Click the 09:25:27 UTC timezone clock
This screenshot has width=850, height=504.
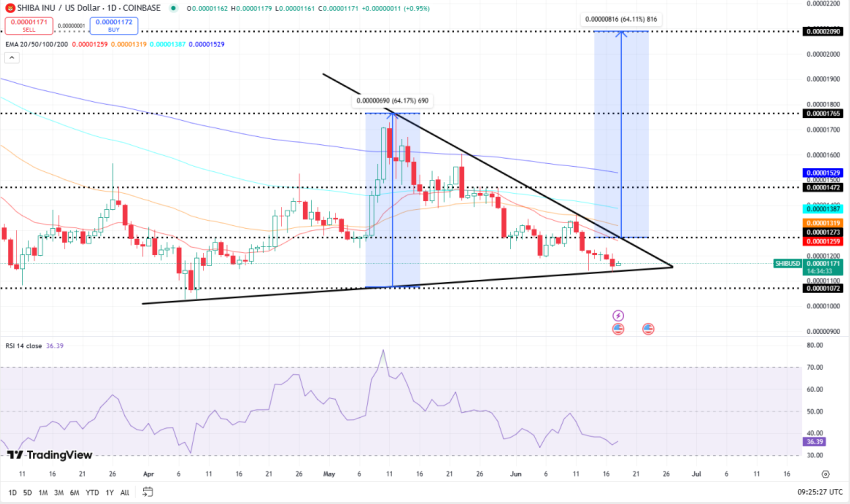[x=820, y=493]
